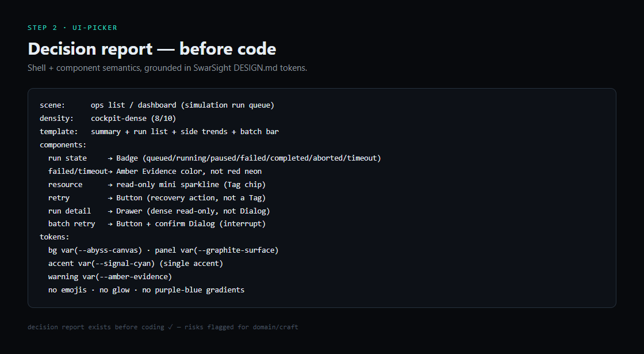
Task: Click the 'template:' line with batch bar
Action: pos(159,132)
